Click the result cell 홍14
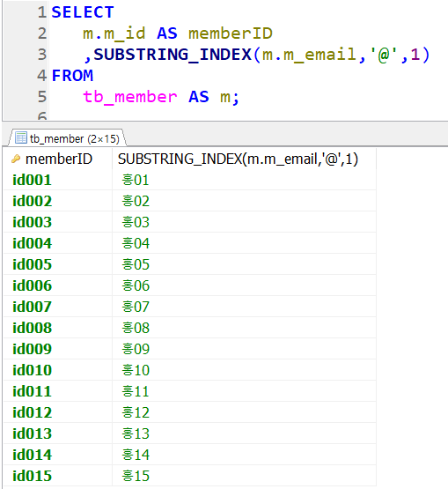Screen dimensions: 448x489 [x=245, y=455]
